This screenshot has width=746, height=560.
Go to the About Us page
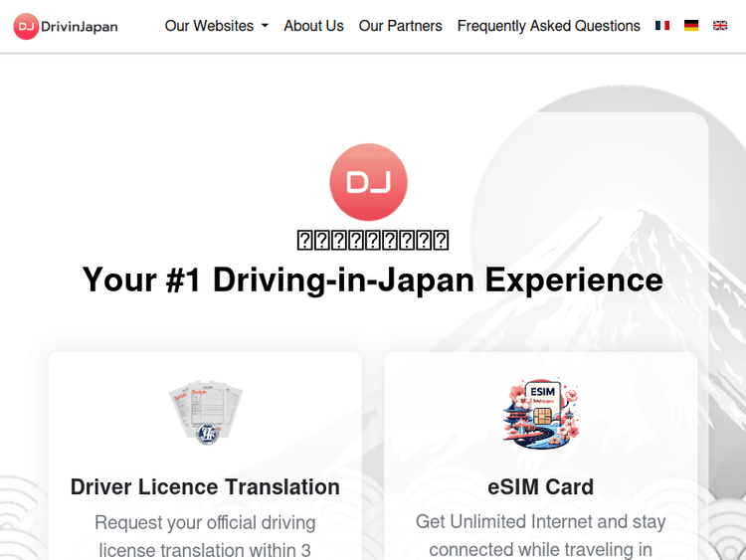tap(313, 26)
